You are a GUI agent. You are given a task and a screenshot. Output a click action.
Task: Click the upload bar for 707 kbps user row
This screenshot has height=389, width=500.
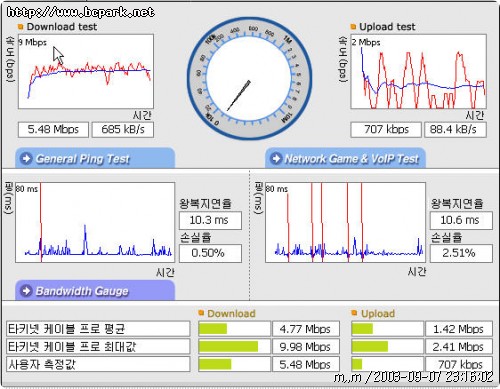pyautogui.click(x=387, y=364)
